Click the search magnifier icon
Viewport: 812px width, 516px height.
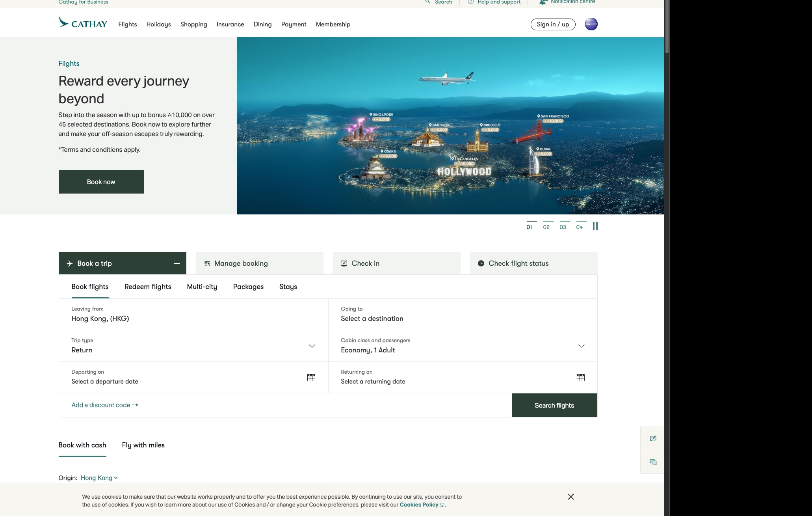pyautogui.click(x=428, y=2)
